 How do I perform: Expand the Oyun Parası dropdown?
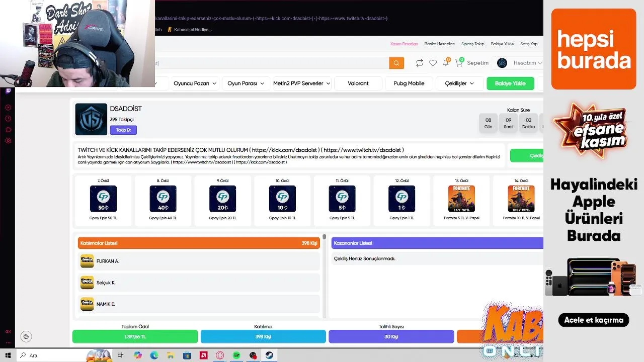click(246, 83)
